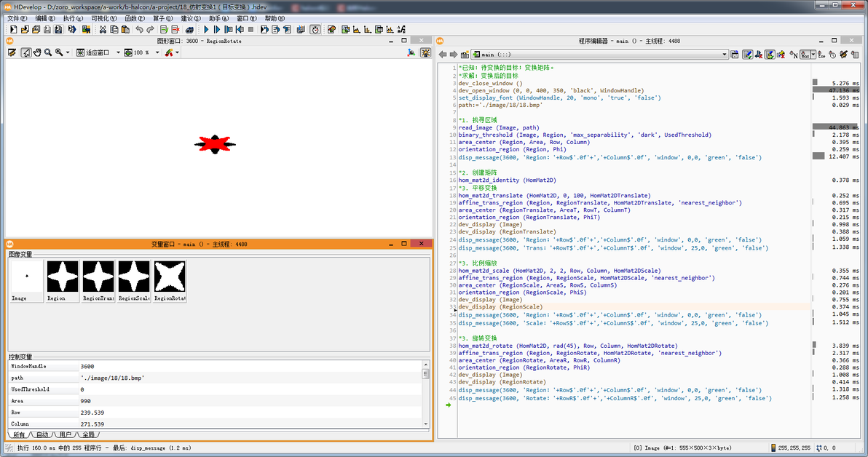
Task: Toggle the arrow select mode in graphics window
Action: tap(25, 52)
